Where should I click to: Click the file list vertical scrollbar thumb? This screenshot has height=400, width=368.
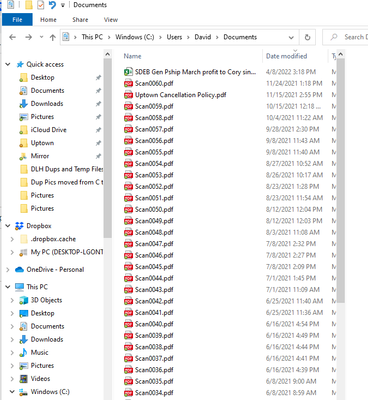pyautogui.click(x=340, y=181)
